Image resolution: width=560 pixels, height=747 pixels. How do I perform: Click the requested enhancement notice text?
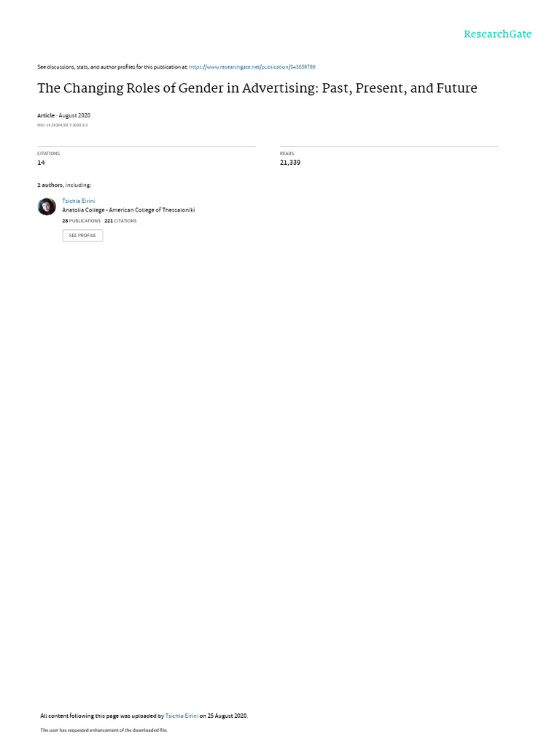[x=104, y=729]
